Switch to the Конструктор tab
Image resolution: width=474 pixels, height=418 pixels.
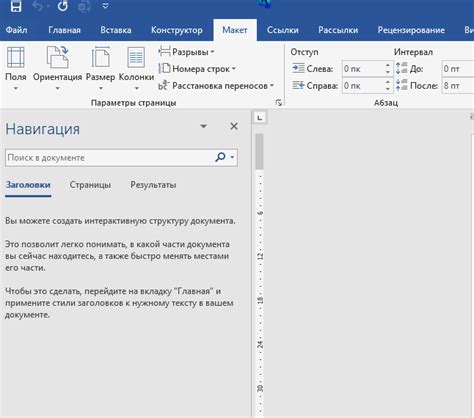click(x=177, y=30)
